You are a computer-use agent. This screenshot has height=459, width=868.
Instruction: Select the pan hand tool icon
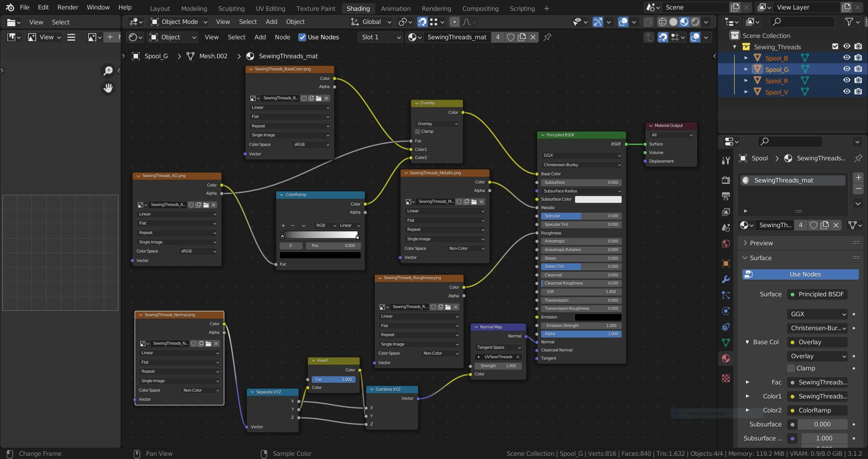108,88
